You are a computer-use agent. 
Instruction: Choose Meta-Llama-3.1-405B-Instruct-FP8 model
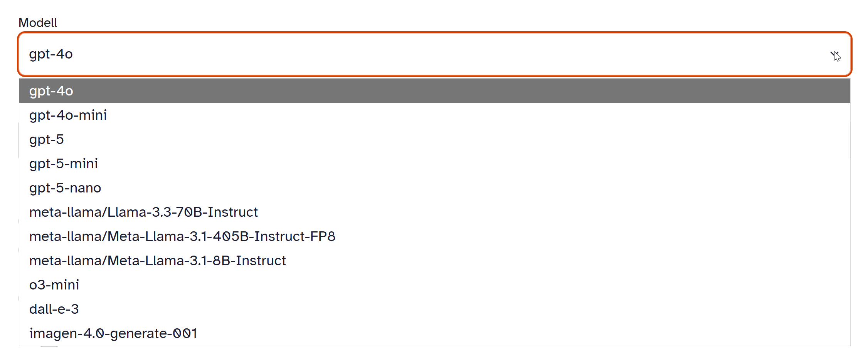pyautogui.click(x=182, y=236)
